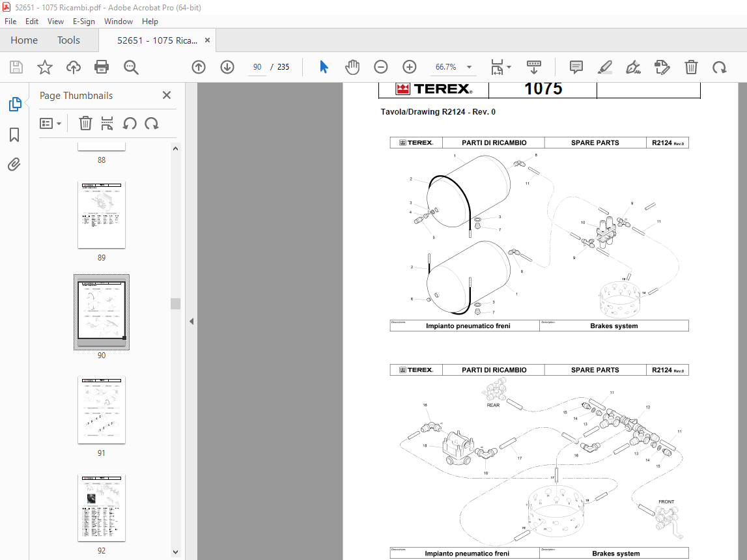Open the Edit menu
This screenshot has width=747, height=560.
click(x=32, y=21)
